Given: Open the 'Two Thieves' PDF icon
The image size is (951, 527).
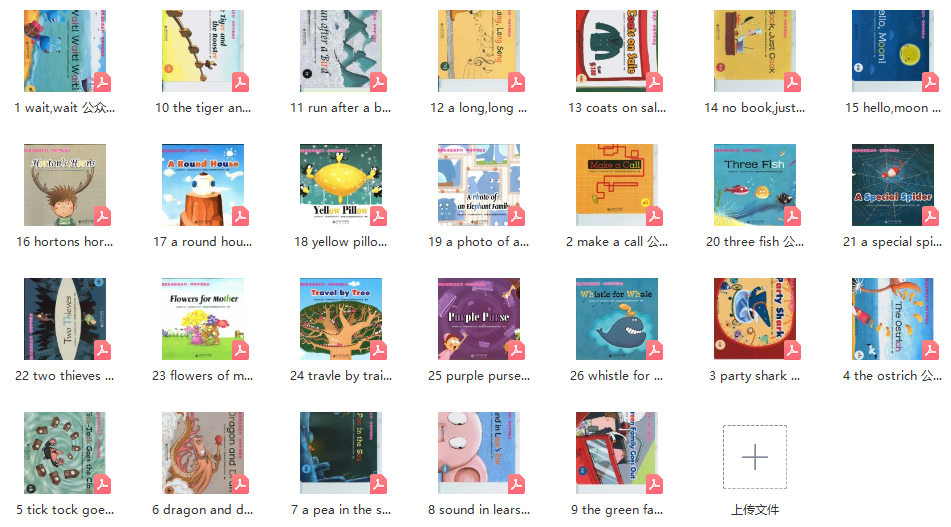Looking at the screenshot, I should (x=65, y=319).
